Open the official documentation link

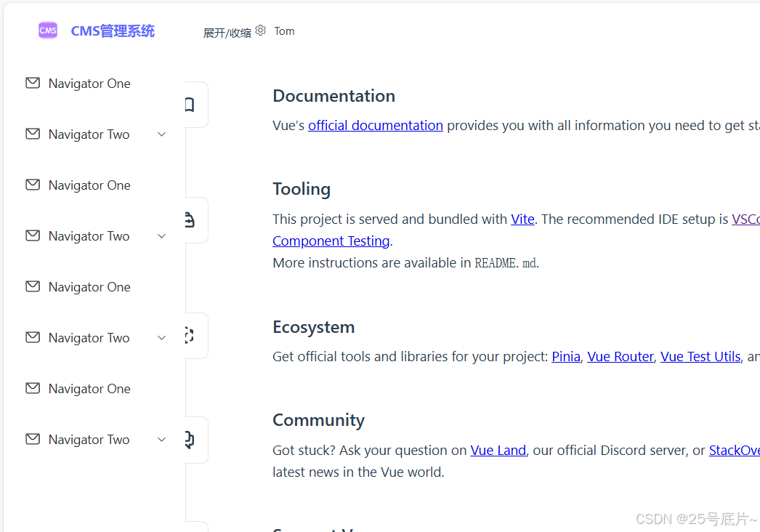tap(376, 126)
